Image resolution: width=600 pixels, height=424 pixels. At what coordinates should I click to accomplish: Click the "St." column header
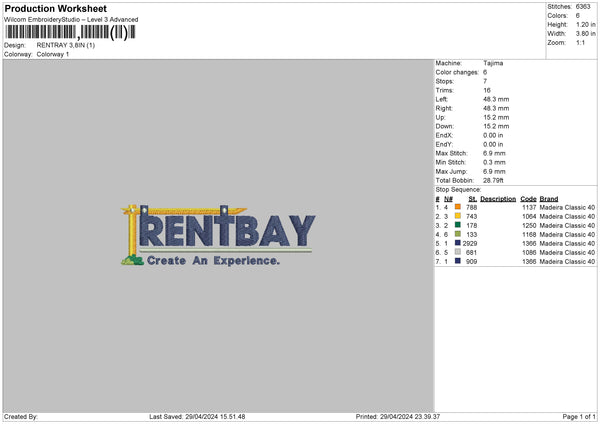[473, 199]
